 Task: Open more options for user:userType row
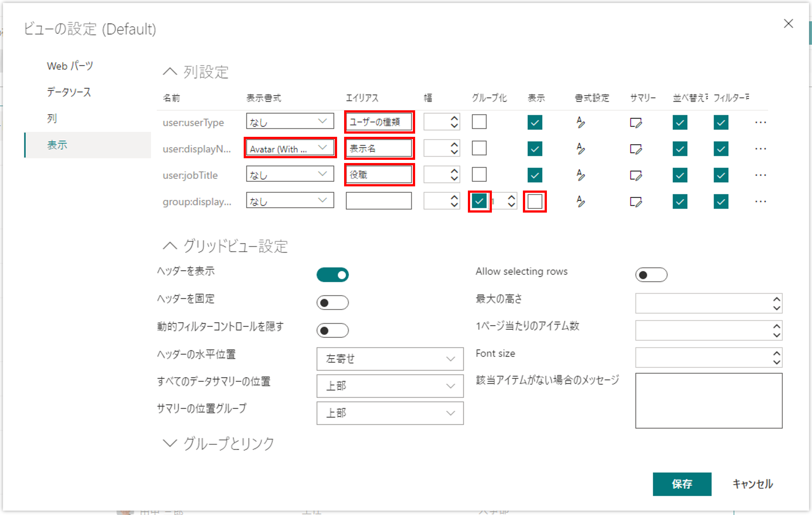[x=761, y=122]
